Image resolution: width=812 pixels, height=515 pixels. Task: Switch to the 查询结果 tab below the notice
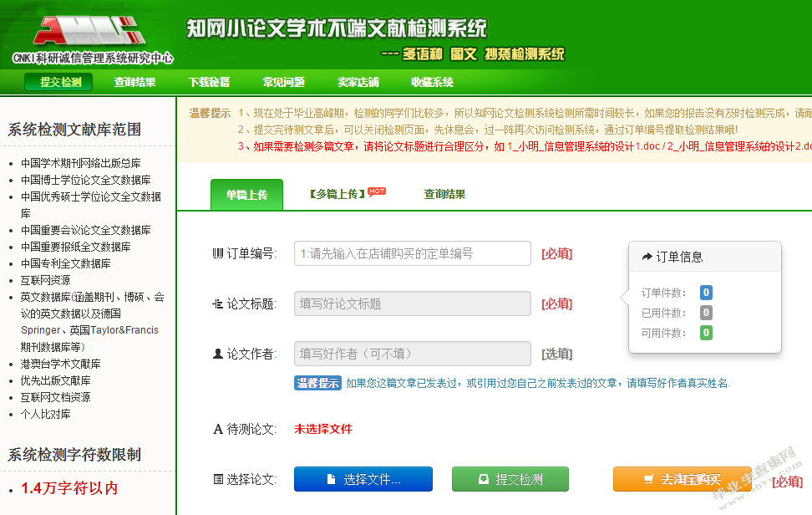click(444, 194)
